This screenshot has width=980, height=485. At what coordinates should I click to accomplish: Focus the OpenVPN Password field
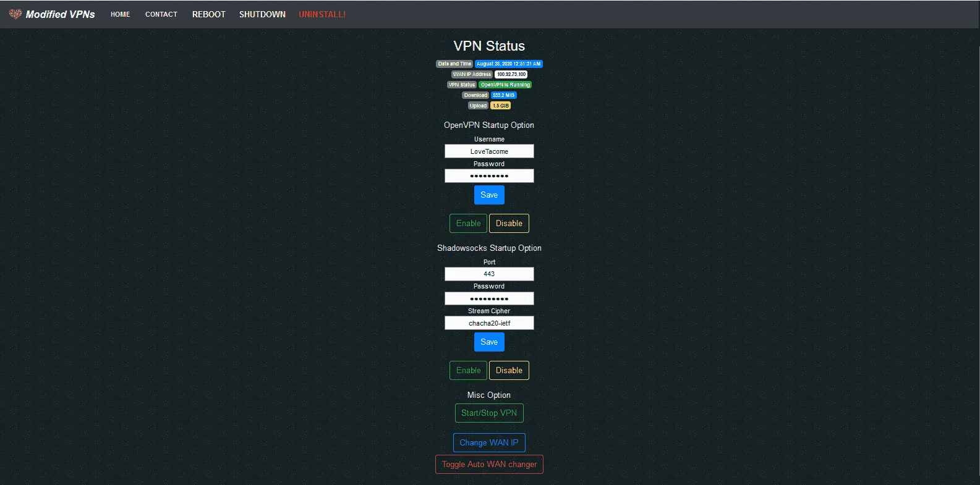tap(489, 176)
